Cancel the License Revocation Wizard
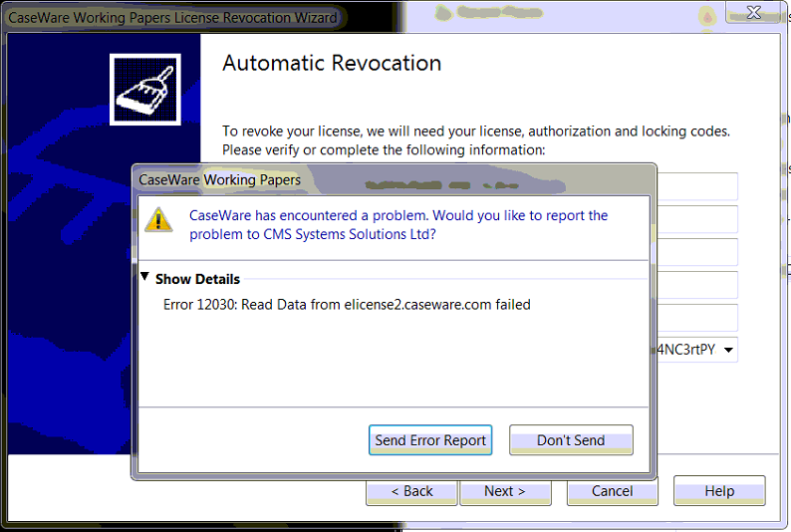This screenshot has height=532, width=791. 613,491
